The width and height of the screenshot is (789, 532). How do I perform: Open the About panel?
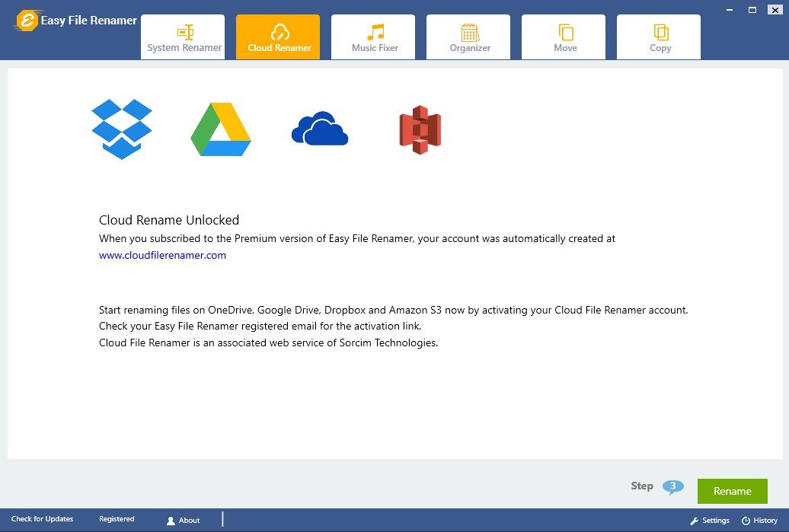[183, 521]
